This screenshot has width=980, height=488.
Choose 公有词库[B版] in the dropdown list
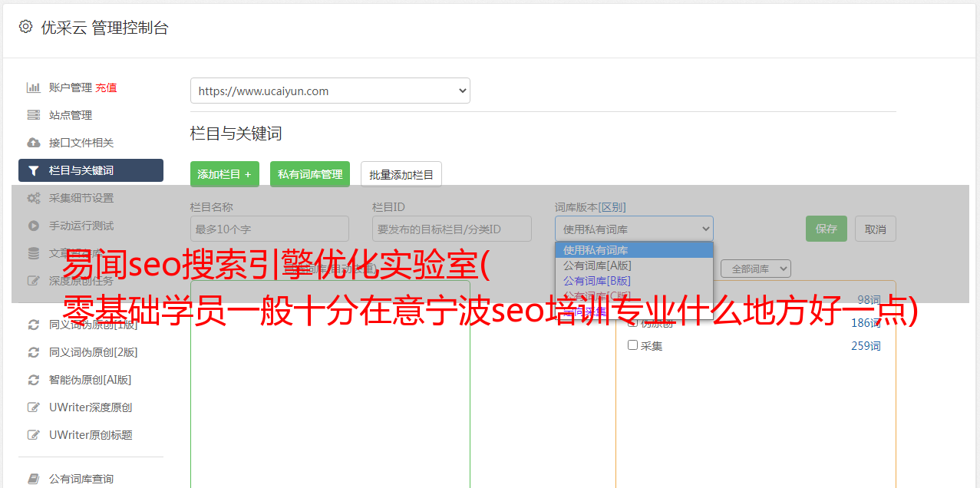click(634, 281)
